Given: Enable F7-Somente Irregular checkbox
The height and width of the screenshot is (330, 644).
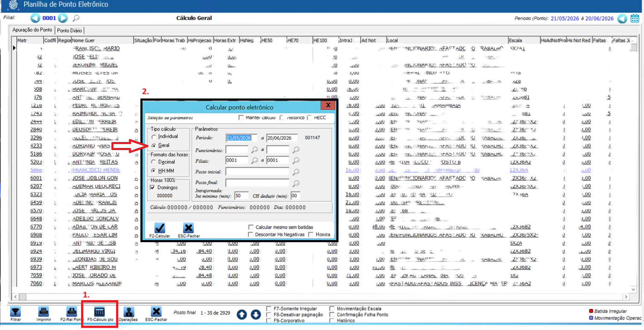Looking at the screenshot, I should pos(268,309).
